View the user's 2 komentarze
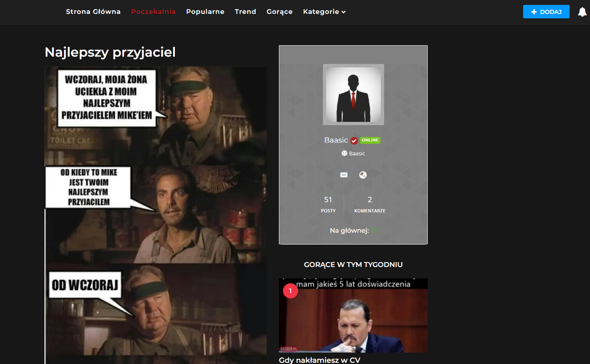Image resolution: width=590 pixels, height=364 pixels. point(369,204)
